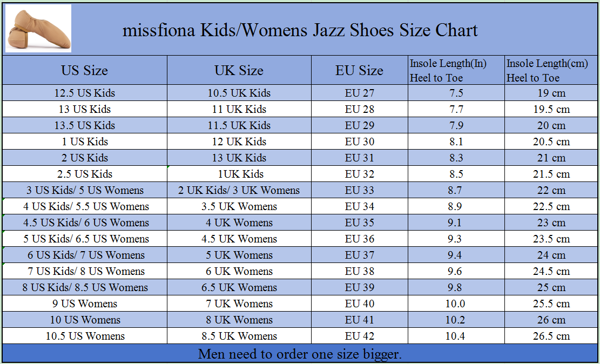Select the EU 42 cell

click(359, 336)
